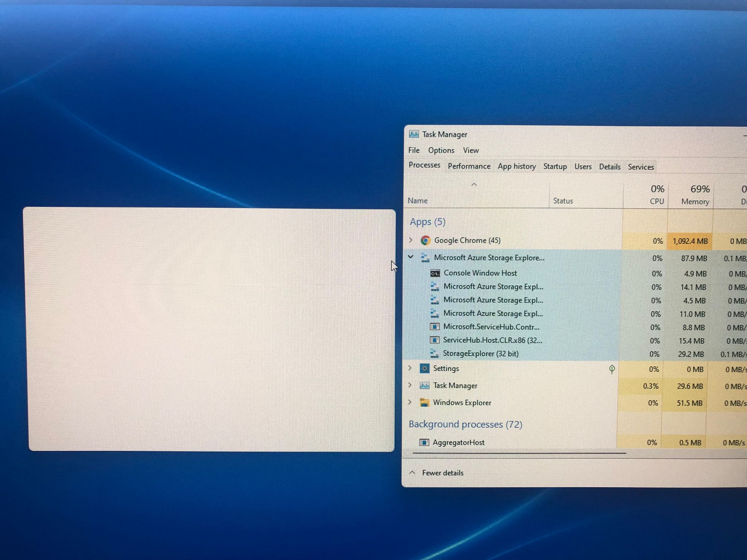Click the Windows Explorer folder icon

tap(424, 402)
